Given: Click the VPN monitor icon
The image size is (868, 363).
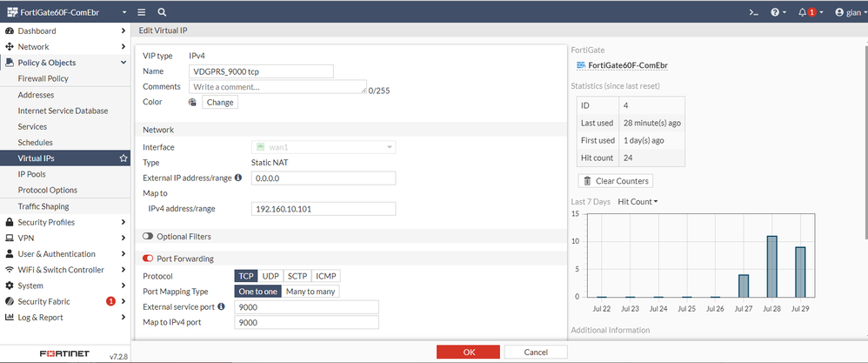Looking at the screenshot, I should pos(9,239).
